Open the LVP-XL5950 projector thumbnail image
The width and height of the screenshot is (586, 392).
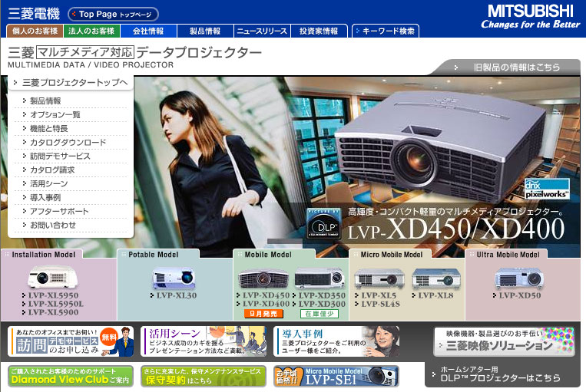[53, 277]
